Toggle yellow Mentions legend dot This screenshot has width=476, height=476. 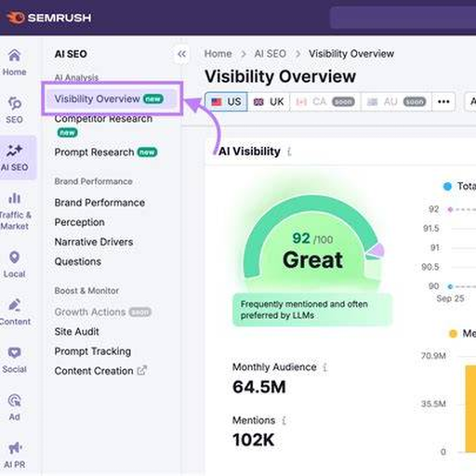coord(453,334)
